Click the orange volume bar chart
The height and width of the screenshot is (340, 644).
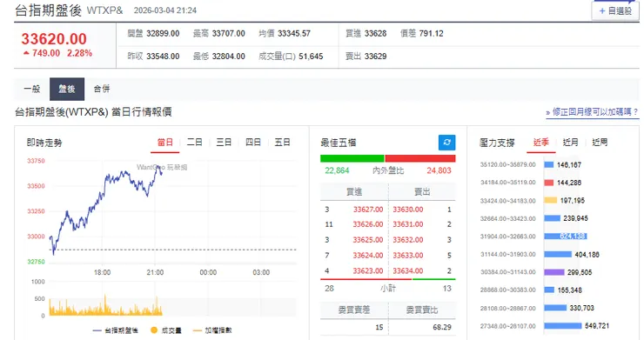click(x=106, y=306)
